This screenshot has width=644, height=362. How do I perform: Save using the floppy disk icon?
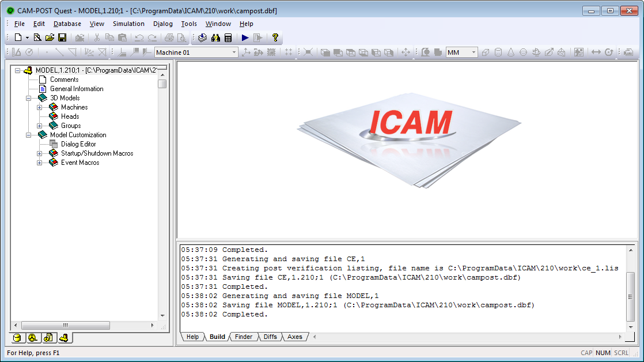coord(62,38)
